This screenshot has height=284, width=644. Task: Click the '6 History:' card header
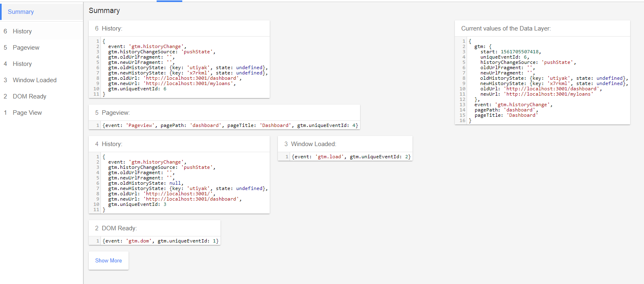[x=179, y=28]
